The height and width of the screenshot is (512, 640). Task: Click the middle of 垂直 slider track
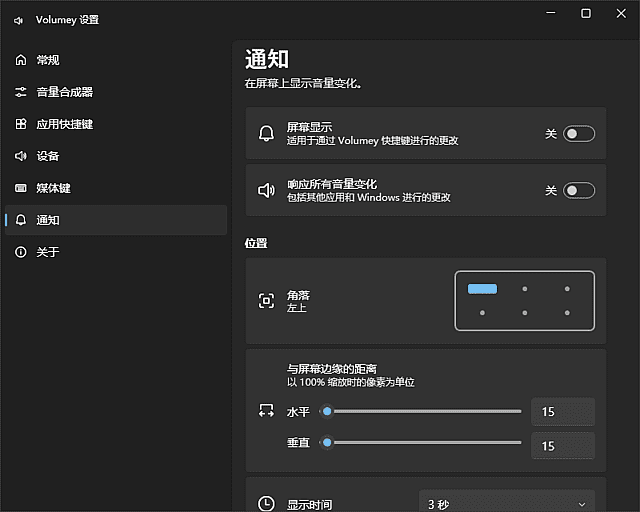pyautogui.click(x=421, y=442)
